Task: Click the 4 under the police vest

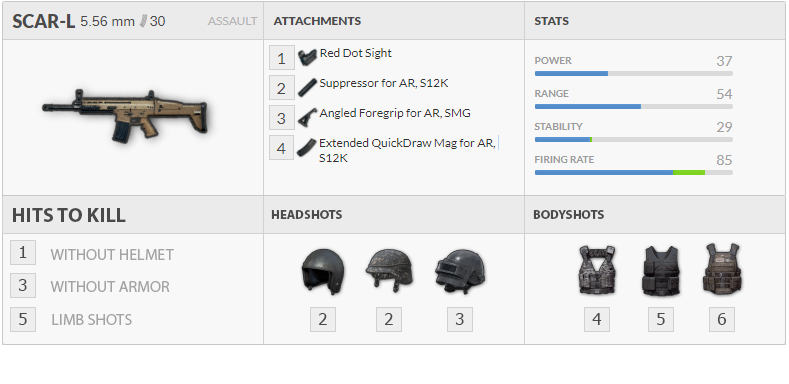Action: pos(597,320)
